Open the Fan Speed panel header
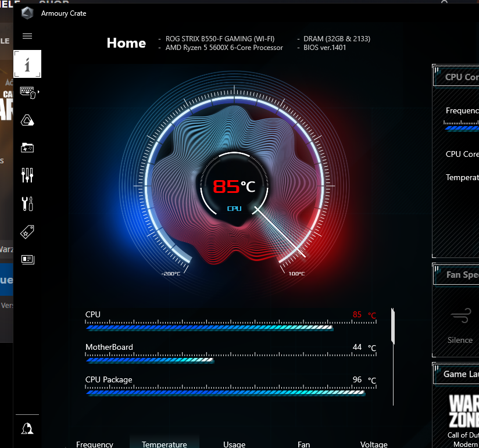Viewport: 479px width, 448px height. [456, 274]
